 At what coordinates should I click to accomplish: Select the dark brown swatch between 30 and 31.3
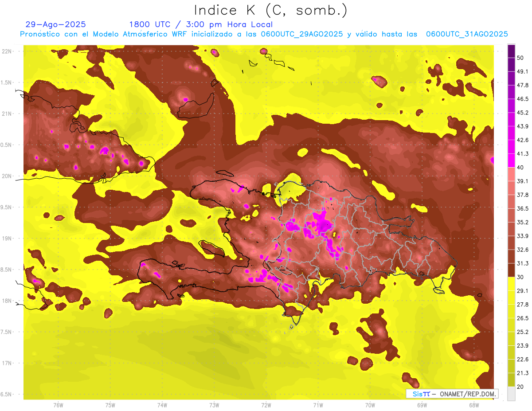511,270
